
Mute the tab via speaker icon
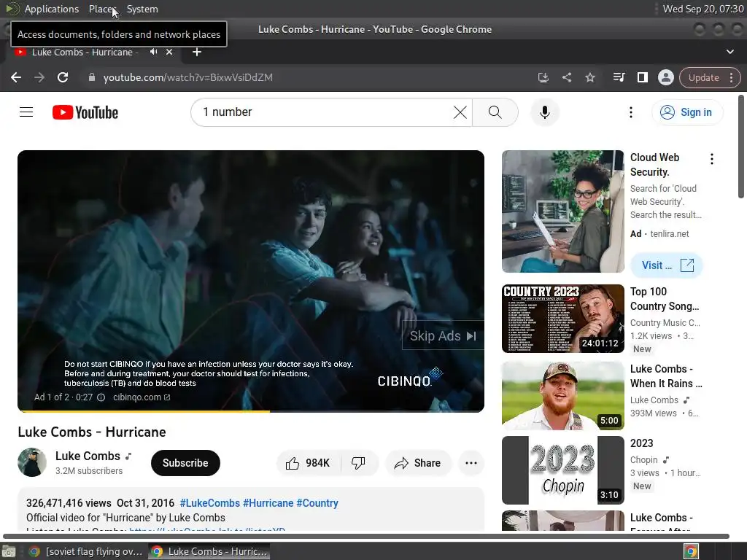pos(153,52)
